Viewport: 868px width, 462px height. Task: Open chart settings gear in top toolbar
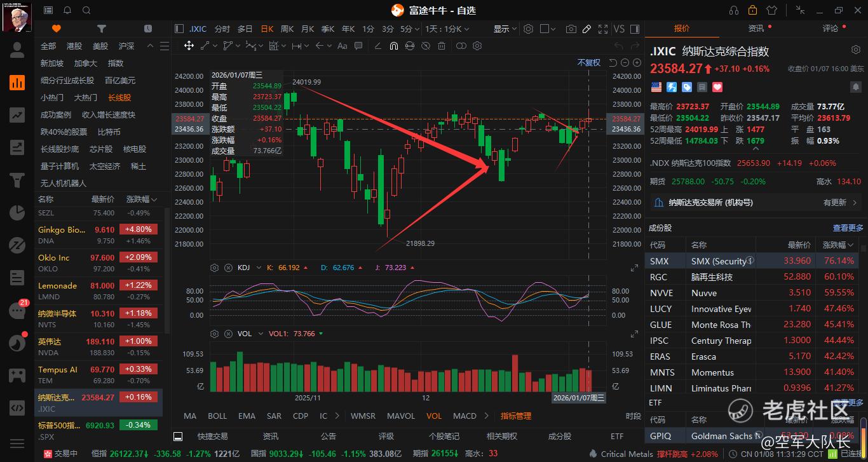[528, 29]
